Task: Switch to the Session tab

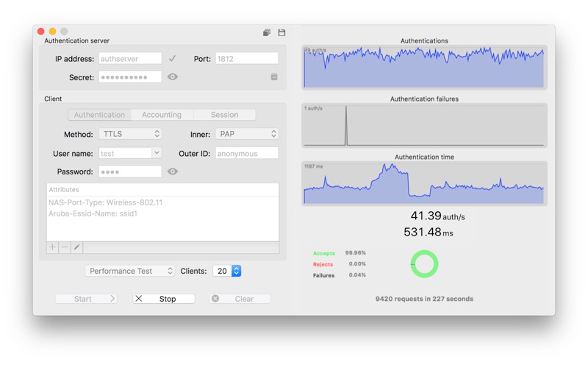Action: 224,115
